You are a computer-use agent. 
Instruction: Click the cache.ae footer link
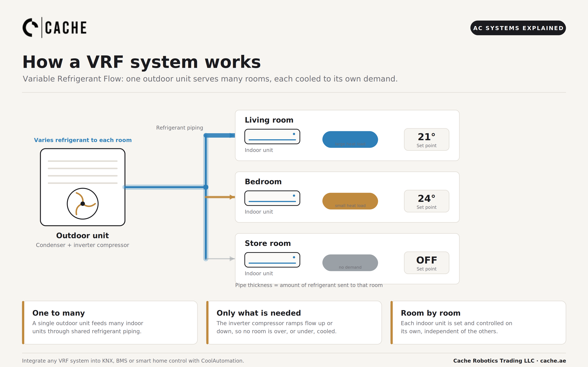pyautogui.click(x=553, y=361)
